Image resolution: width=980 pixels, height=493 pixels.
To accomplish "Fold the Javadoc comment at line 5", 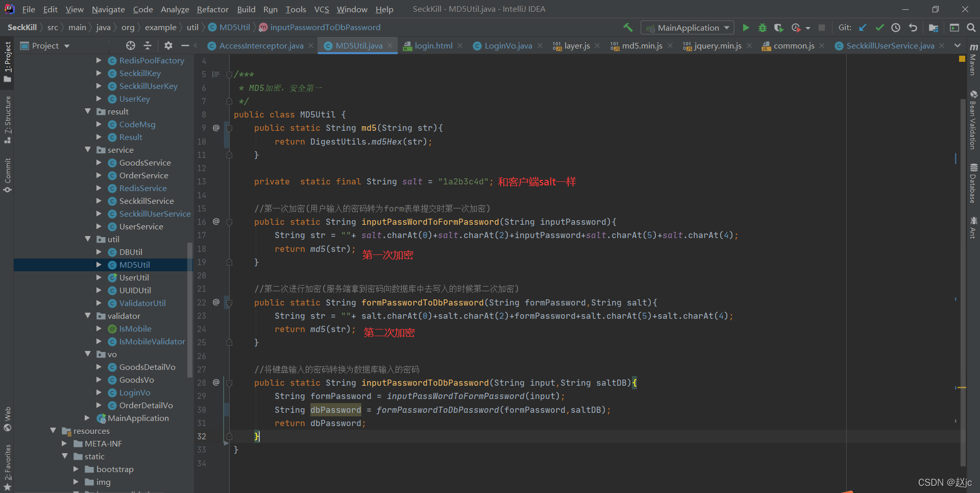I will (229, 75).
